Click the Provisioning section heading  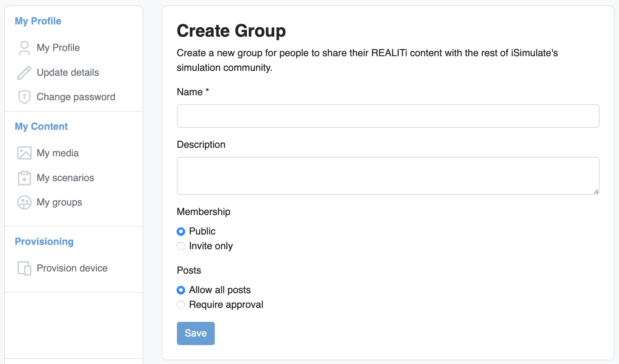44,241
